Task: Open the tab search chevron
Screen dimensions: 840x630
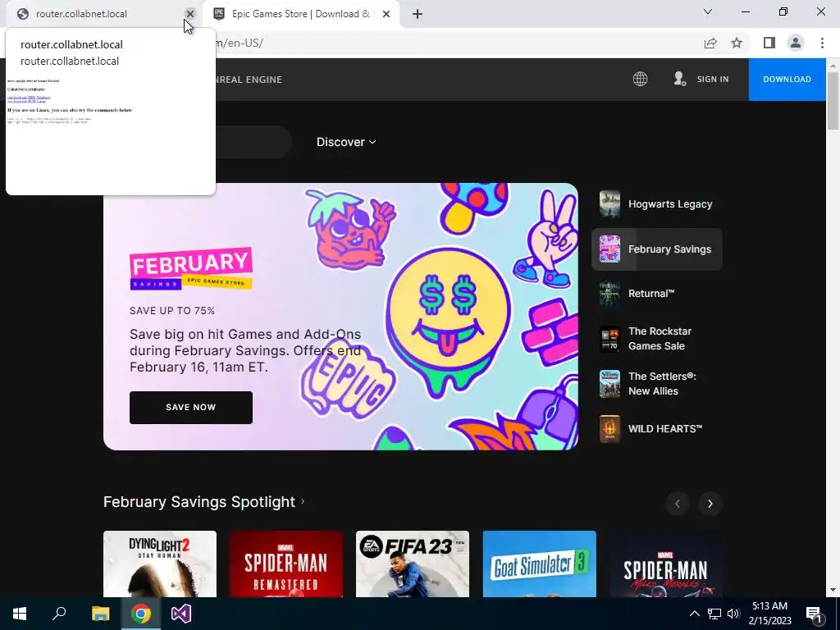Action: (708, 11)
